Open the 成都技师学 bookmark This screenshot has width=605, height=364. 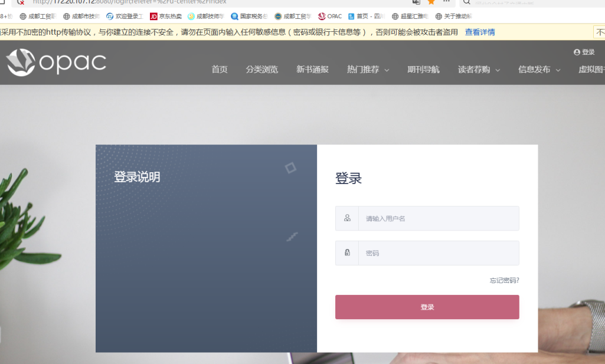tap(205, 16)
